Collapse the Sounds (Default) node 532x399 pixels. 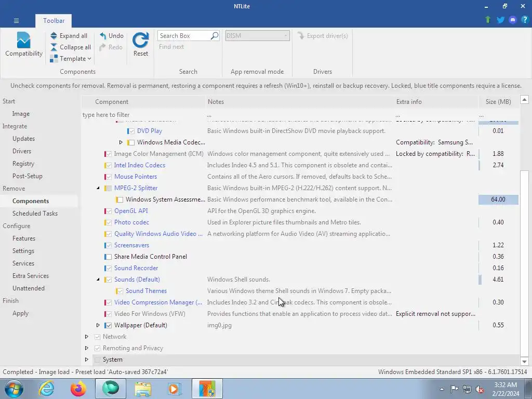(98, 280)
